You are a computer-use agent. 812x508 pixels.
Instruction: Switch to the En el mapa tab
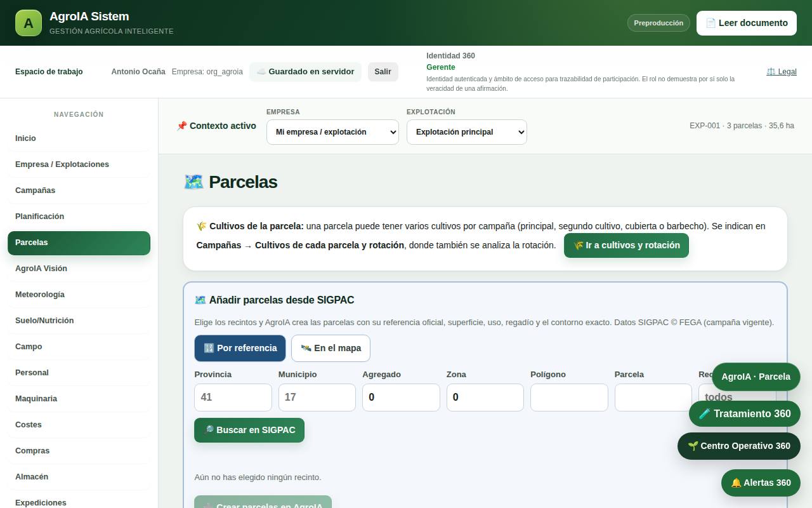(331, 348)
